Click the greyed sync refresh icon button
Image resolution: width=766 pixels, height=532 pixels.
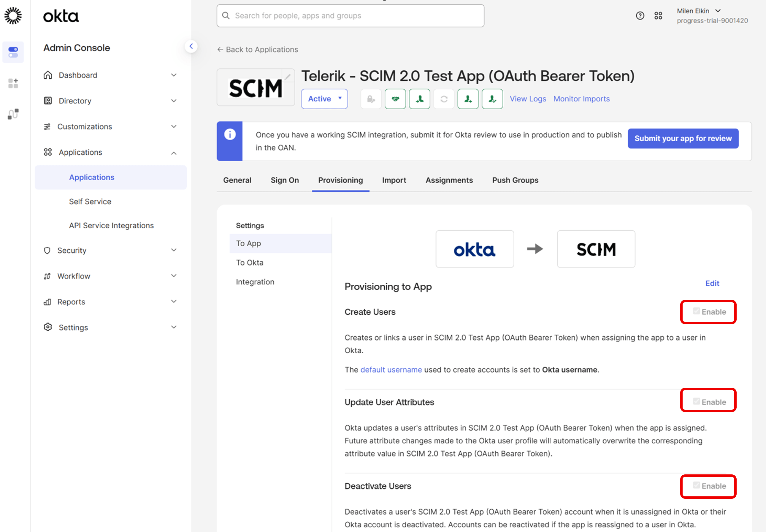(x=444, y=99)
